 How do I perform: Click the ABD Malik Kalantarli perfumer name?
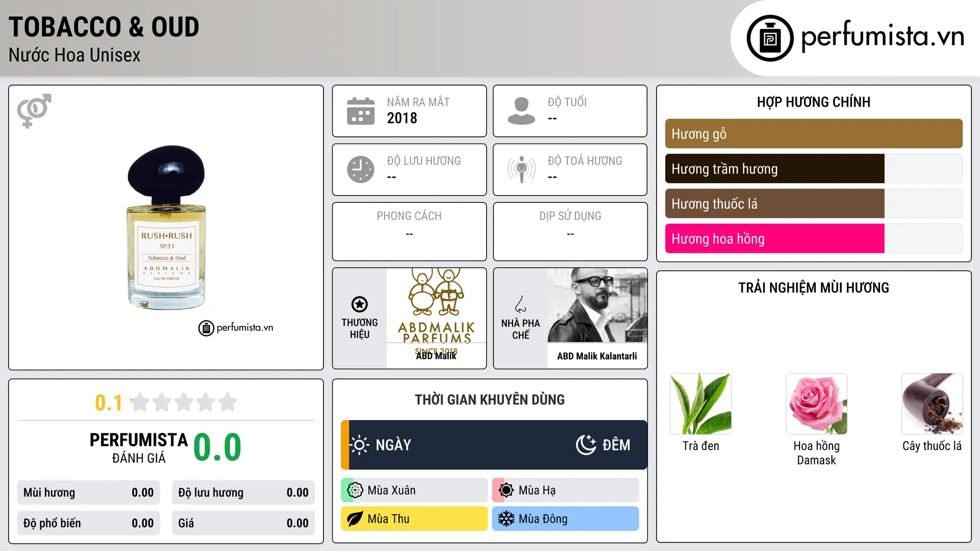(597, 356)
